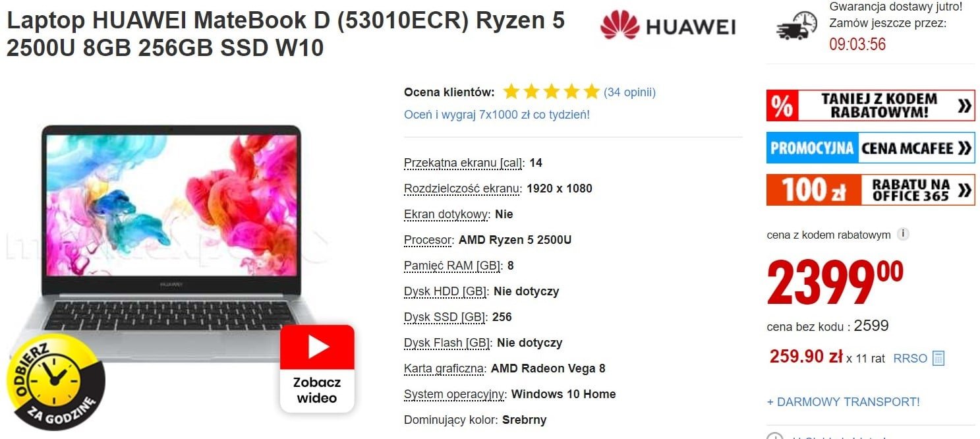Open the Promocyjna cena McAfee banner

pos(871,148)
